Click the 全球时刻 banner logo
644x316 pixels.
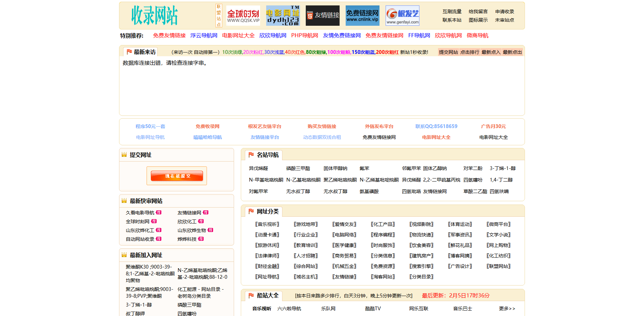[243, 15]
